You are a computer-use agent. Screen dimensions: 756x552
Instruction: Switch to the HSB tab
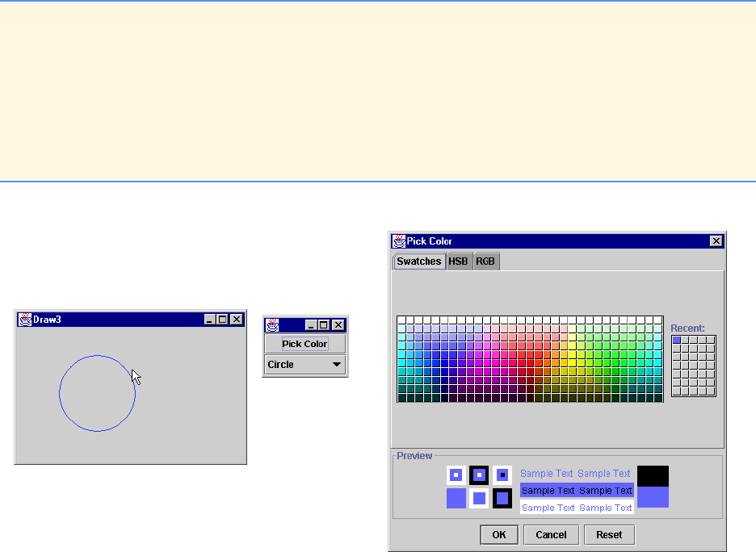459,261
